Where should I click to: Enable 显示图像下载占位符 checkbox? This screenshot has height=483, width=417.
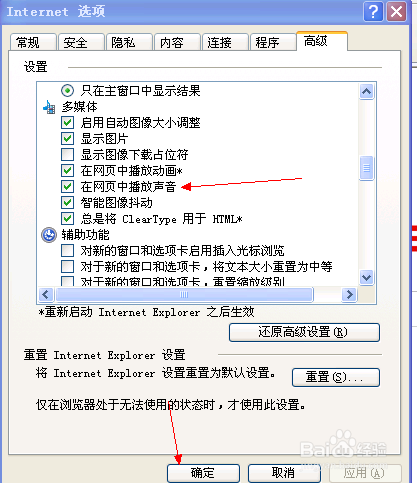[x=68, y=155]
